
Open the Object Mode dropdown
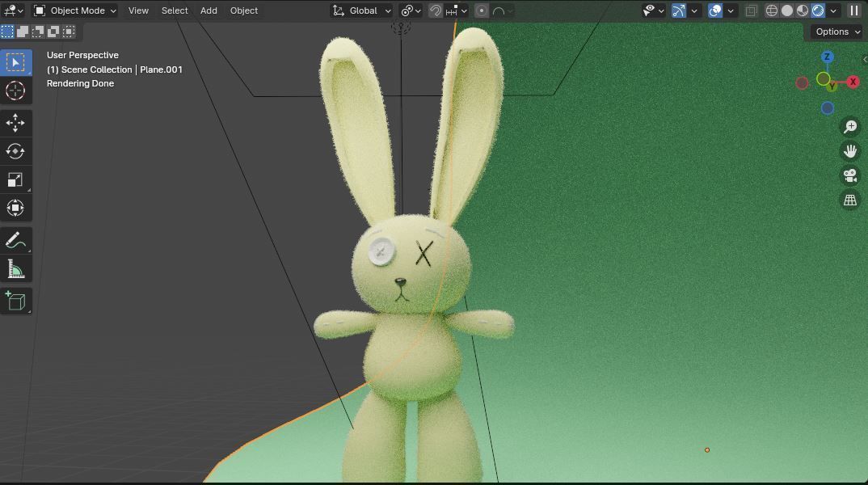coord(74,11)
